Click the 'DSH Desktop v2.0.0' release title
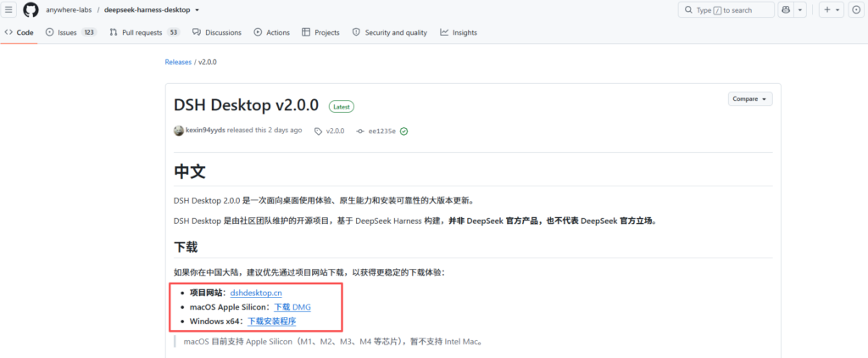Viewport: 868px width, 358px height. (x=247, y=105)
